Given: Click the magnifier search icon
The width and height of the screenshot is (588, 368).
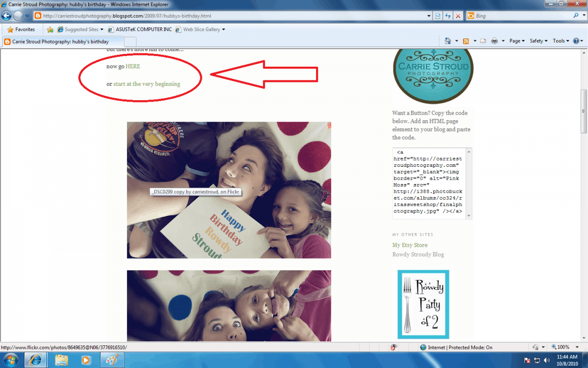Looking at the screenshot, I should pyautogui.click(x=576, y=16).
